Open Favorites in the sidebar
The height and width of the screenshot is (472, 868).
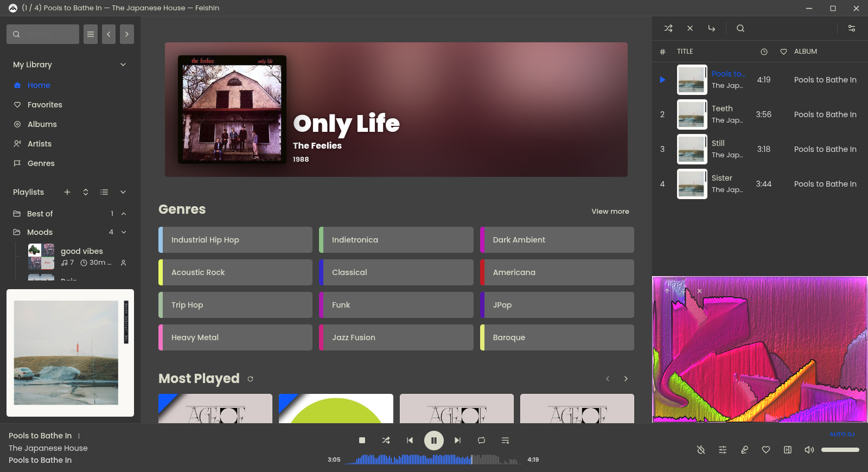point(45,105)
